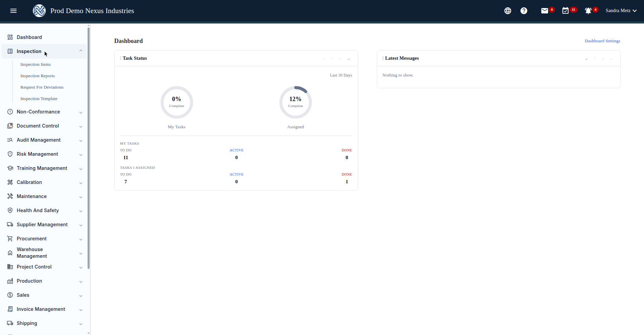
Task: Open the help question mark icon
Action: coord(524,11)
